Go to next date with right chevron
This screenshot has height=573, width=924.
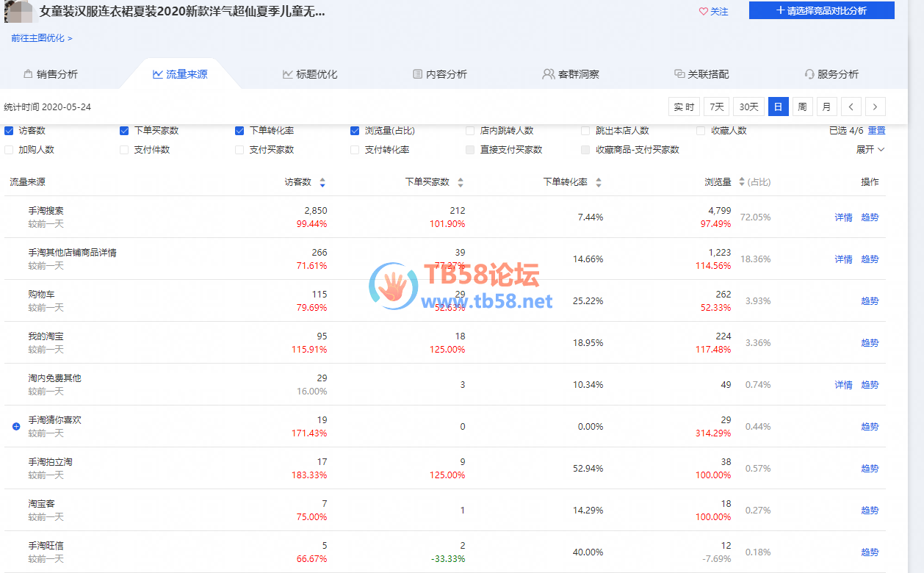(x=875, y=107)
